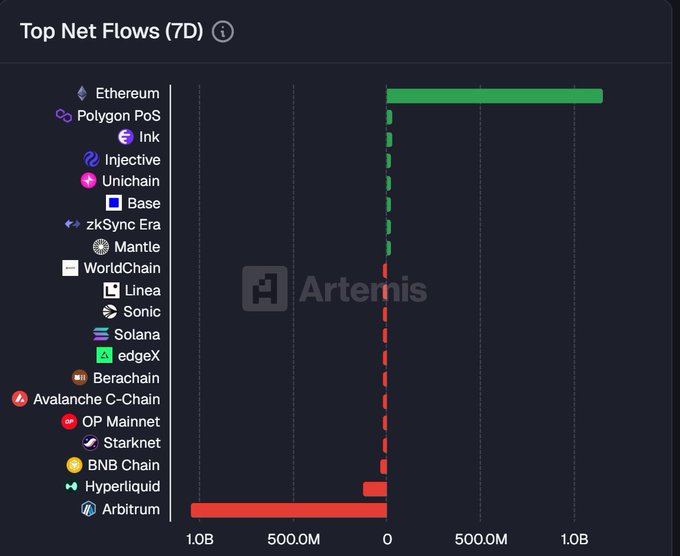Click the Ethereum diamond logo icon
The height and width of the screenshot is (556, 680).
[82, 94]
